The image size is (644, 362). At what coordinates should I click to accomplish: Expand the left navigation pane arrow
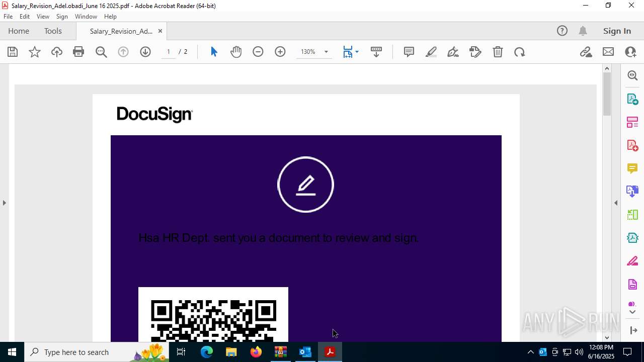[x=4, y=203]
